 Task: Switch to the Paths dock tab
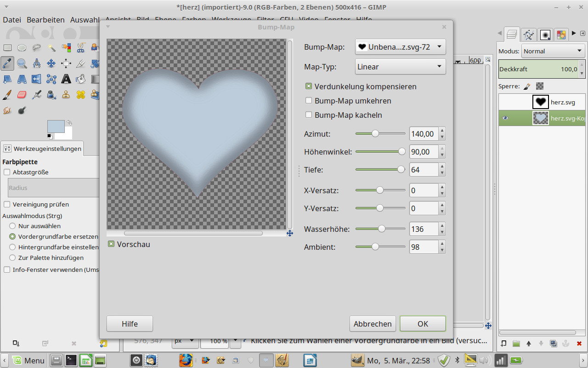(x=529, y=34)
